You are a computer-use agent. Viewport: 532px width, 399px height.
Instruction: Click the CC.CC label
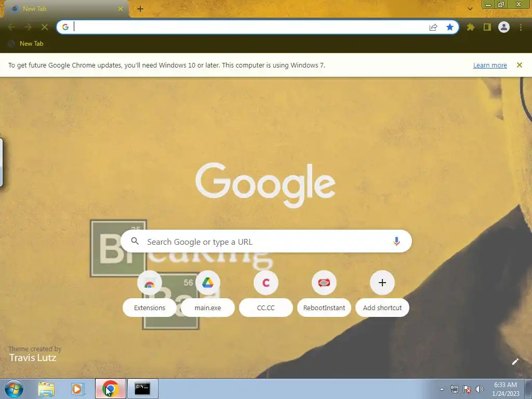pos(266,308)
